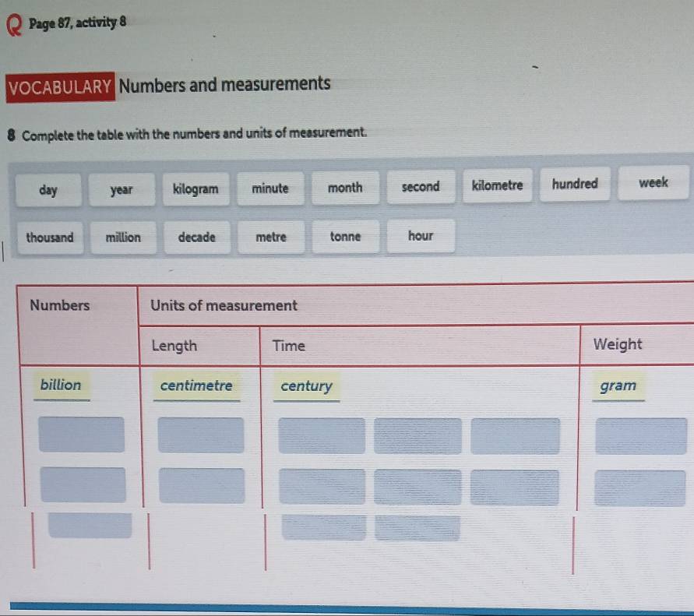Choose the 'kilogram' word tile

click(x=196, y=188)
